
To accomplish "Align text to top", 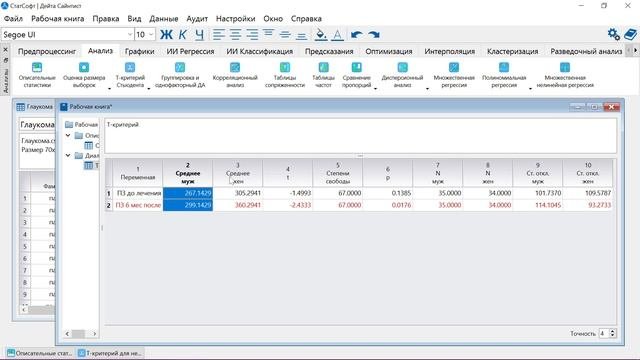I will pyautogui.click(x=268, y=33).
